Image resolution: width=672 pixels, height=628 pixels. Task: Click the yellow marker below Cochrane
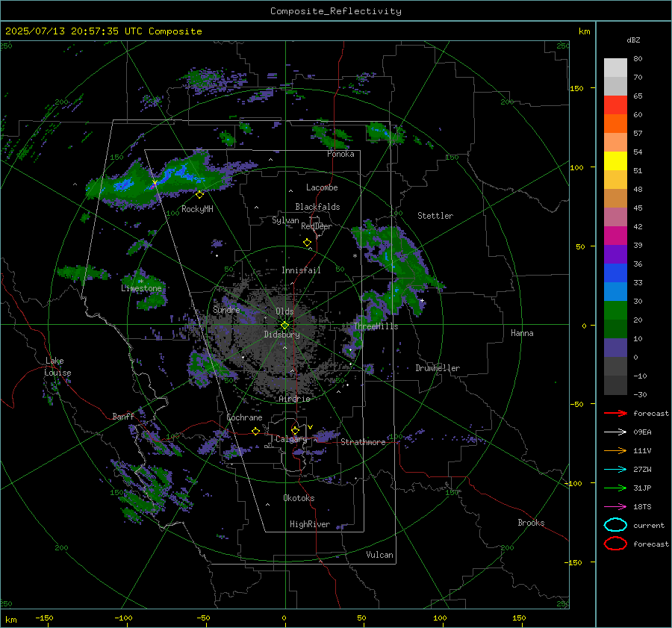coord(256,432)
